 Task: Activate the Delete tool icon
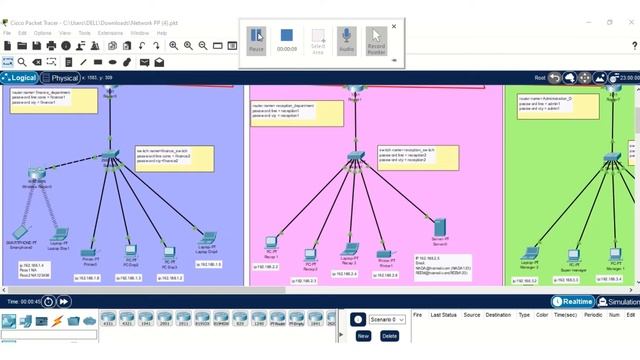click(x=37, y=62)
